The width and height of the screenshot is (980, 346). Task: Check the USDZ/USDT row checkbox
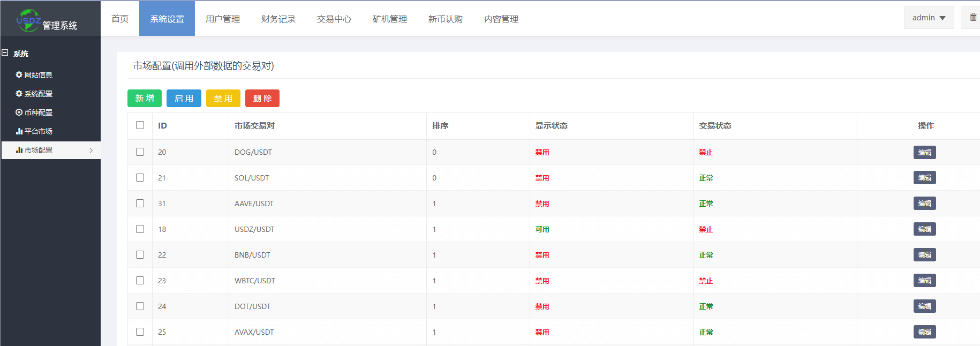140,229
